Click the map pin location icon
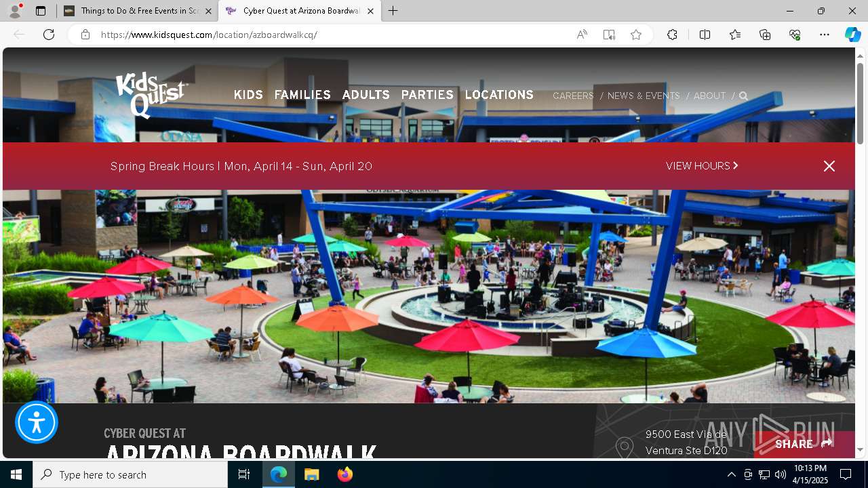This screenshot has height=488, width=868. (625, 447)
